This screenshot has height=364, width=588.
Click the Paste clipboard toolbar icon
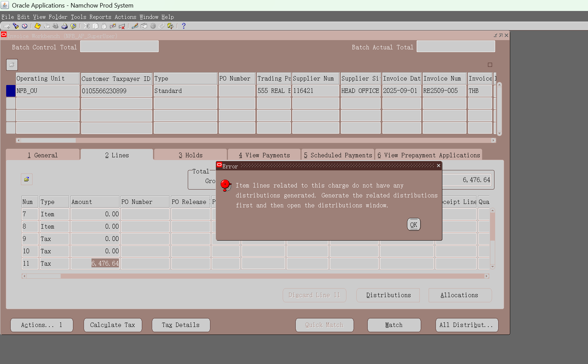coord(104,26)
